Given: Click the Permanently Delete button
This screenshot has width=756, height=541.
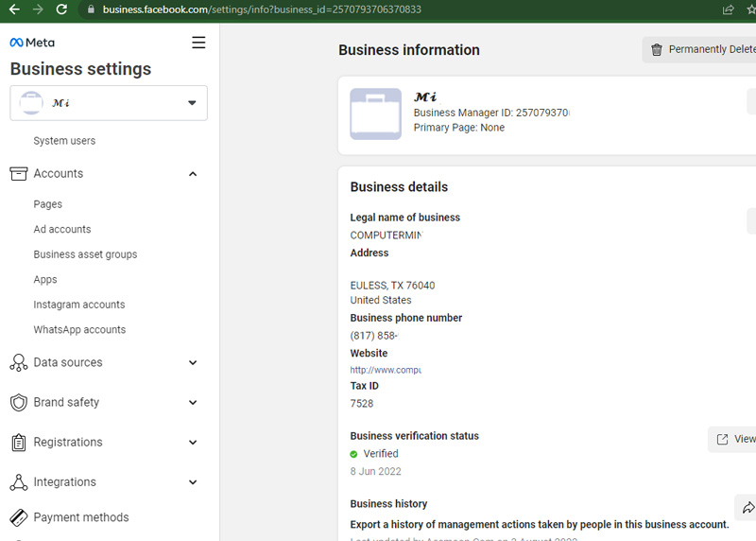Looking at the screenshot, I should [699, 50].
